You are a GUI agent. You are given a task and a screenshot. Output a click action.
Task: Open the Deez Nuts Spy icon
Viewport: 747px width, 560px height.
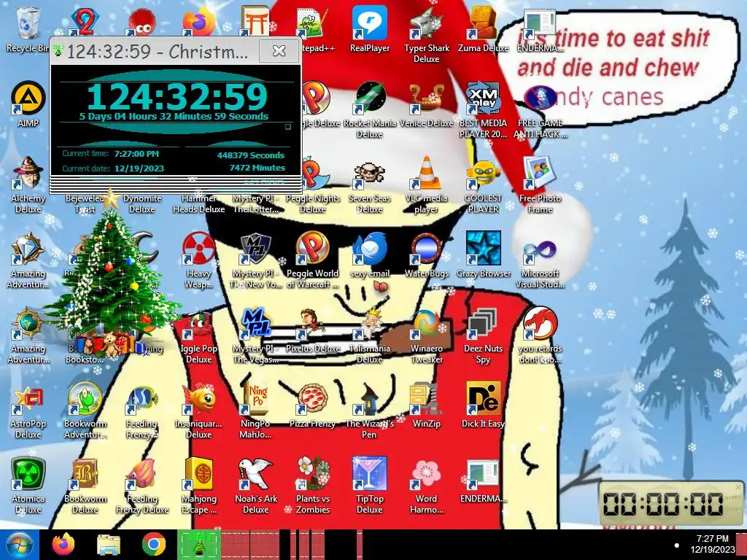pyautogui.click(x=483, y=335)
